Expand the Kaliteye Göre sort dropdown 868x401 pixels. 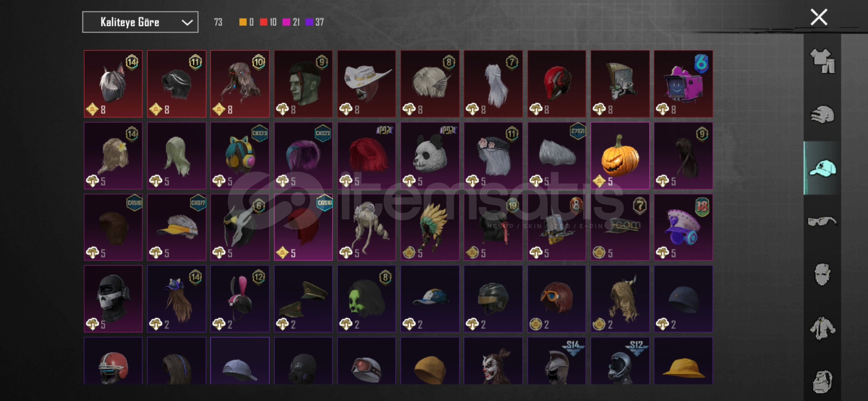pos(140,22)
